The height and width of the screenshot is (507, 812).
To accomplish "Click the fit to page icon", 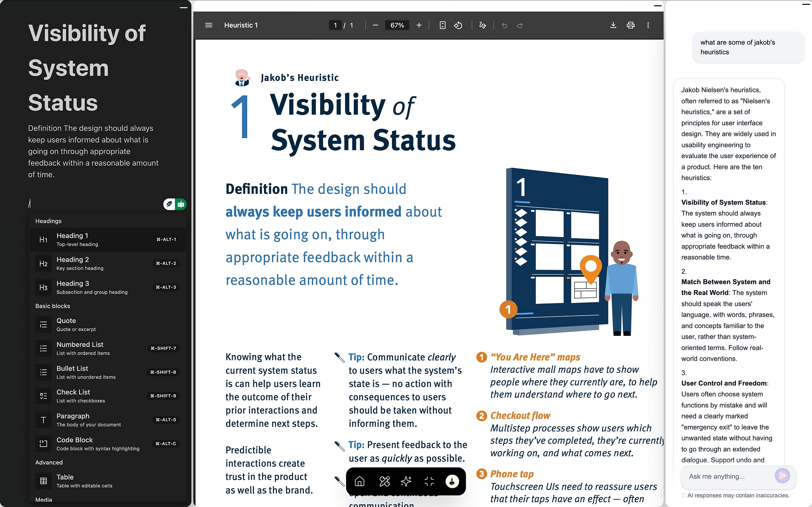I will [443, 25].
